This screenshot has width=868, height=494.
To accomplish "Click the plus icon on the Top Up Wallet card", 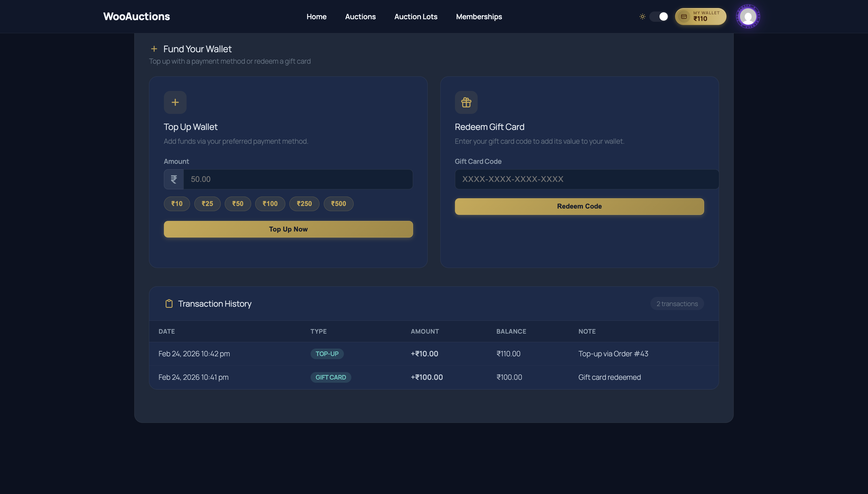I will [175, 102].
